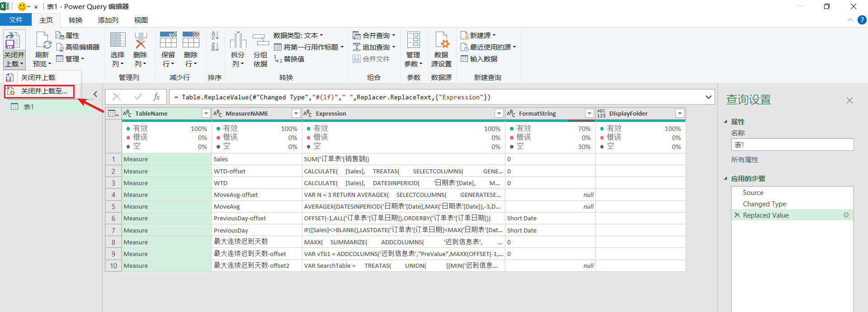Cancel the formula with the X icon
This screenshot has width=868, height=312.
click(x=117, y=97)
